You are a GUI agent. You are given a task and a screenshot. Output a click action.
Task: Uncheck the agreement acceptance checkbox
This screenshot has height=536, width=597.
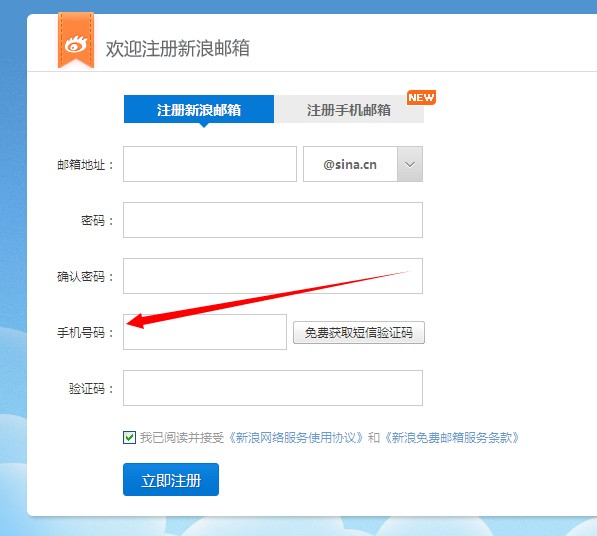click(x=129, y=437)
